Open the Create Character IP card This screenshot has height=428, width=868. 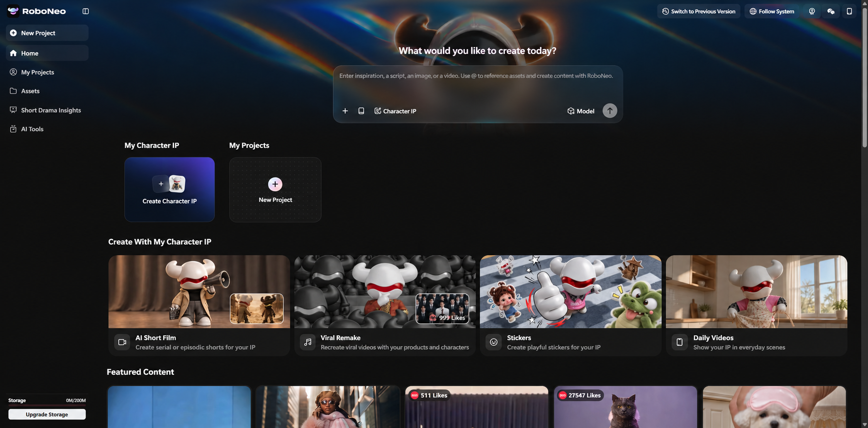point(170,189)
